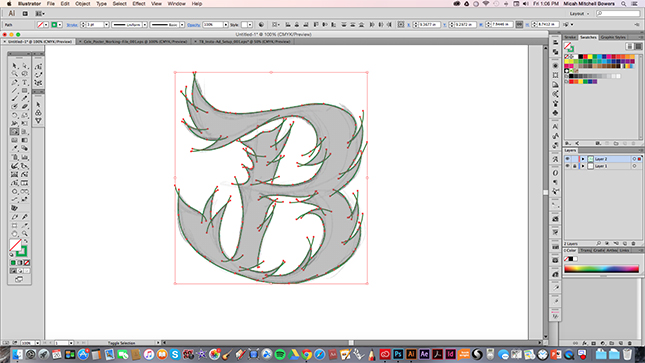This screenshot has width=645, height=363.
Task: Open the Recolor Artwork button in control bar
Action: [x=261, y=25]
